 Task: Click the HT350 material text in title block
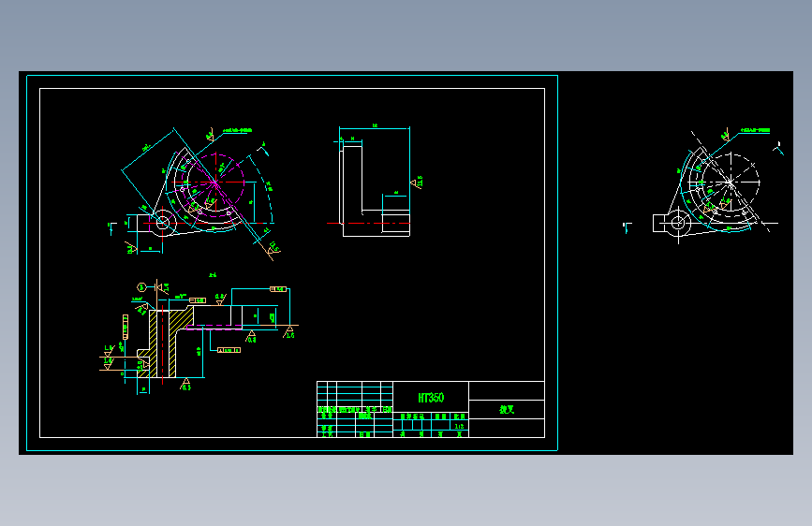pyautogui.click(x=431, y=398)
